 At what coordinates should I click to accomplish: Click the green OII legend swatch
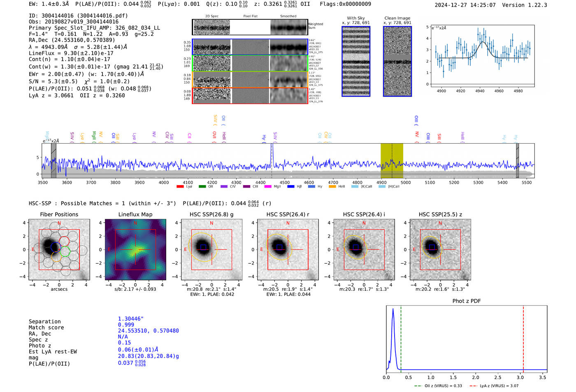[x=202, y=186]
